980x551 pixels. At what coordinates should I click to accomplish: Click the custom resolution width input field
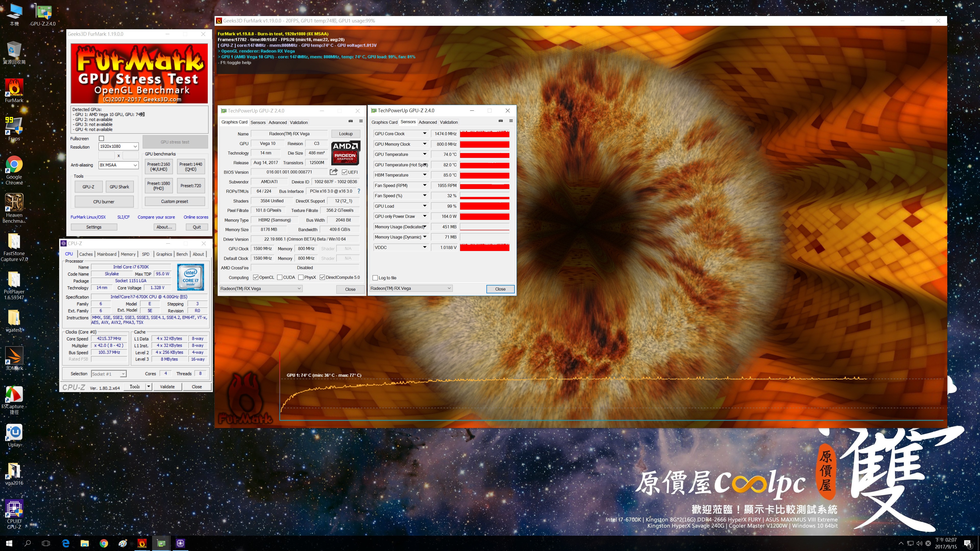pyautogui.click(x=106, y=156)
